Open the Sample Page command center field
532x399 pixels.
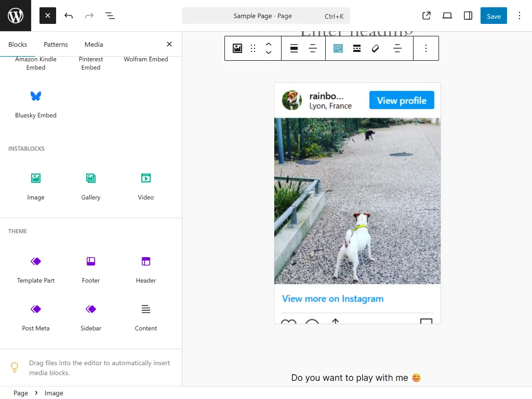coord(266,16)
